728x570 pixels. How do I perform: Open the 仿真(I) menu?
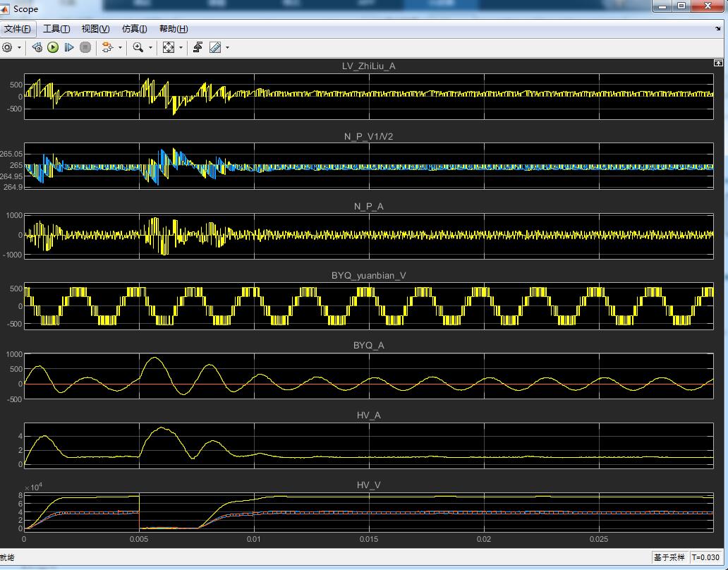pyautogui.click(x=134, y=29)
